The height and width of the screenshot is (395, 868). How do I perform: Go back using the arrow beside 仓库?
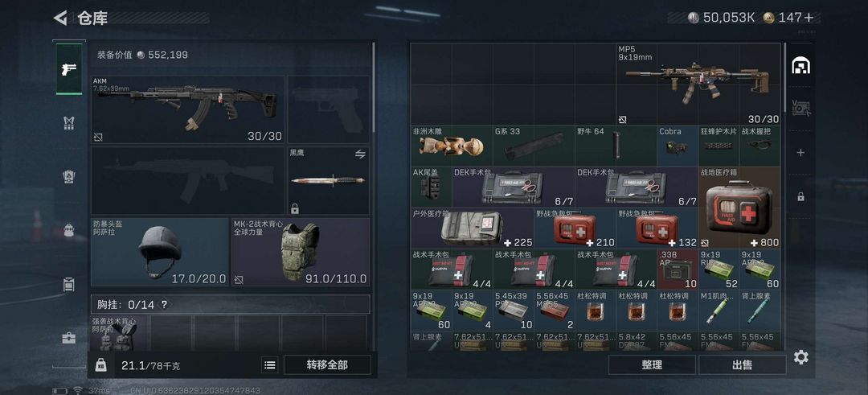60,18
